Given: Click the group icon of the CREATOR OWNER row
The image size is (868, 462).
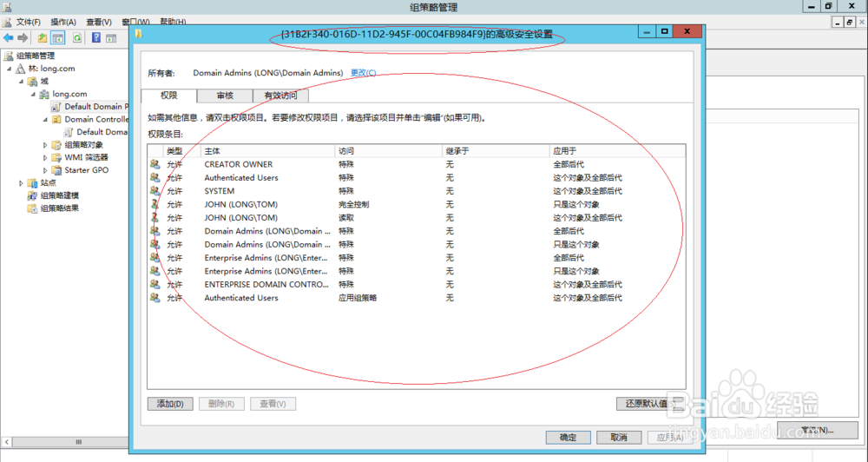Looking at the screenshot, I should 155,164.
